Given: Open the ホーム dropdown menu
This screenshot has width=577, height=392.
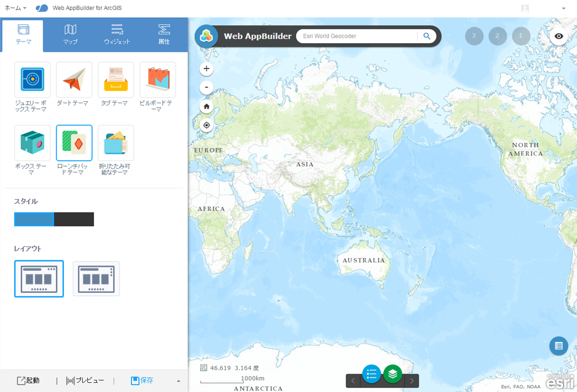Looking at the screenshot, I should click(16, 8).
